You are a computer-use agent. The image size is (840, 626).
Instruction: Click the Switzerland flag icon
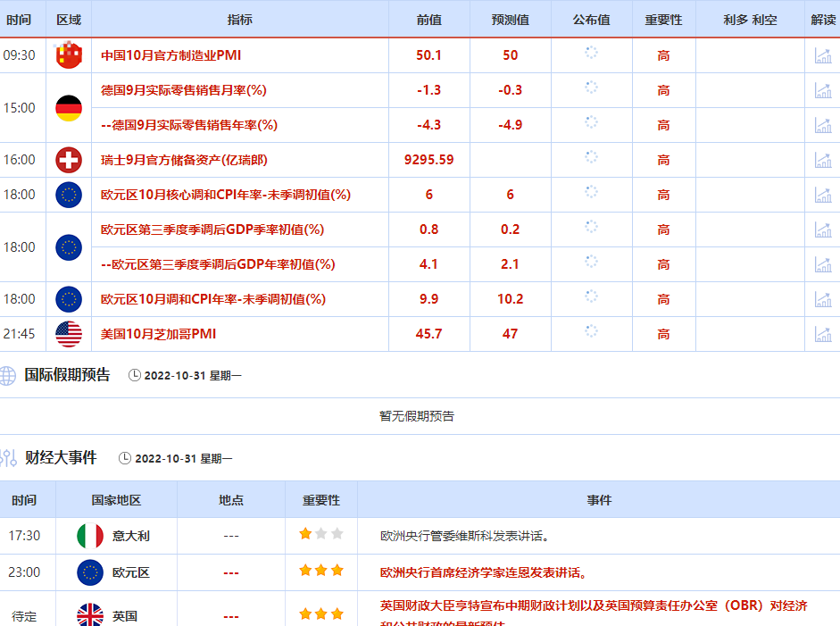[x=69, y=160]
